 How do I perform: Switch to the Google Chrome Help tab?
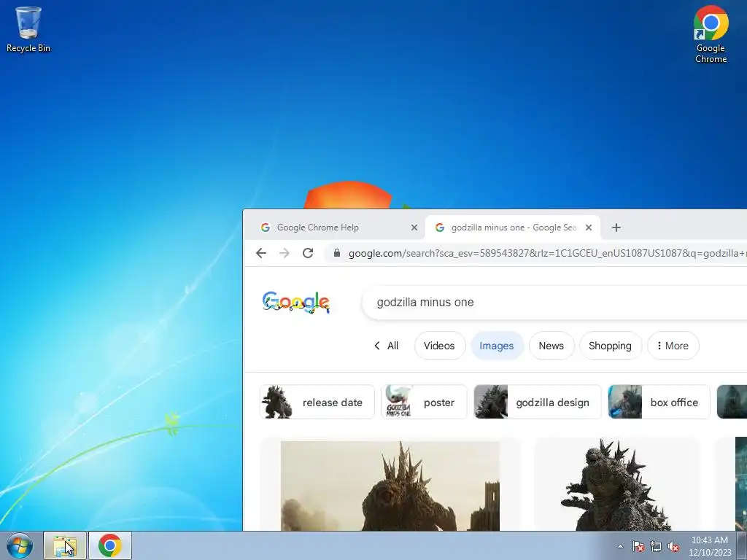(335, 227)
